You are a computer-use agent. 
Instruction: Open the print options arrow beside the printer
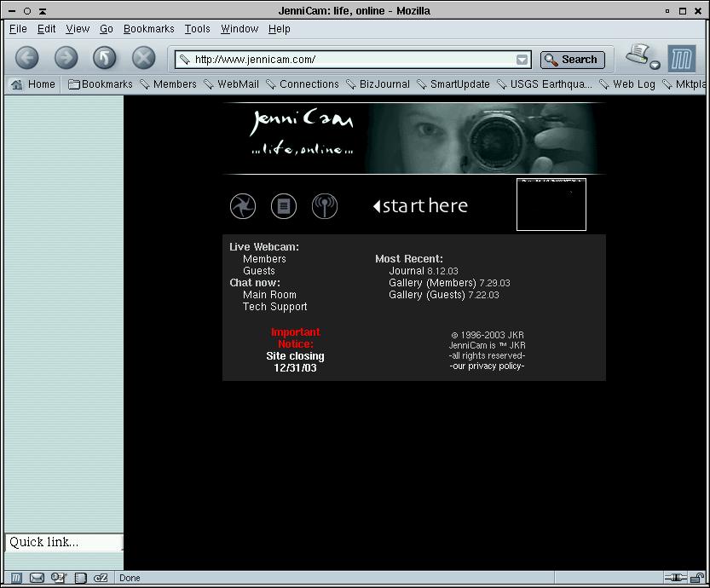coord(655,66)
